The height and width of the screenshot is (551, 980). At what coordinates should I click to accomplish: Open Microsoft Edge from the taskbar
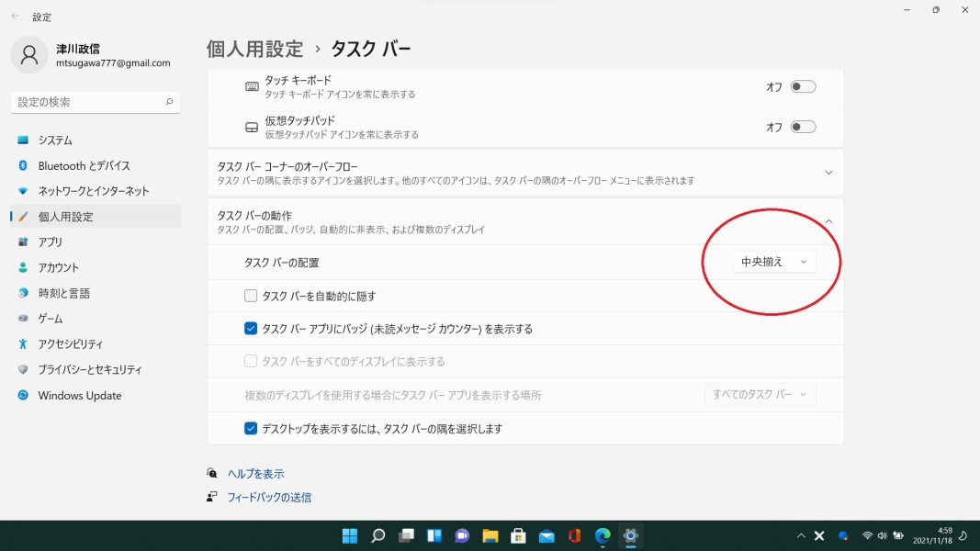click(x=603, y=535)
